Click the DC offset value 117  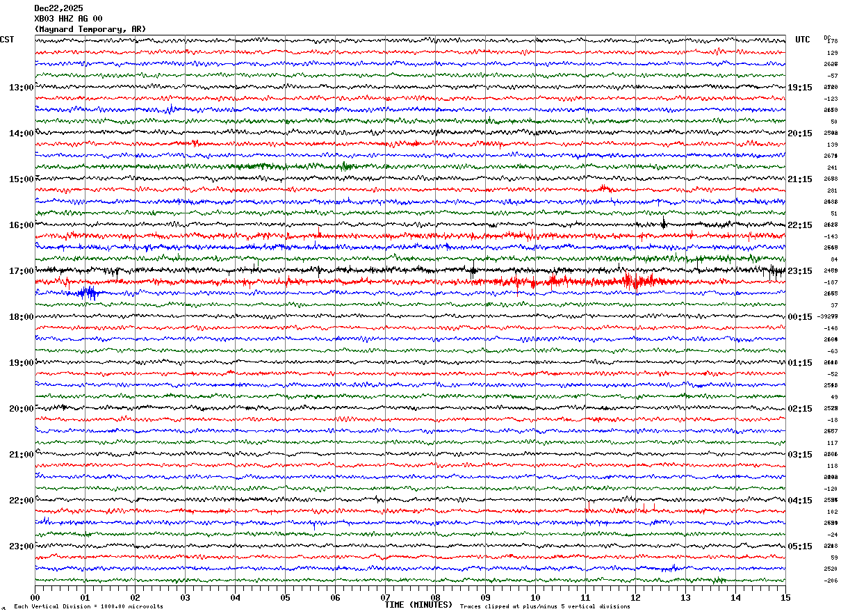[x=832, y=443]
